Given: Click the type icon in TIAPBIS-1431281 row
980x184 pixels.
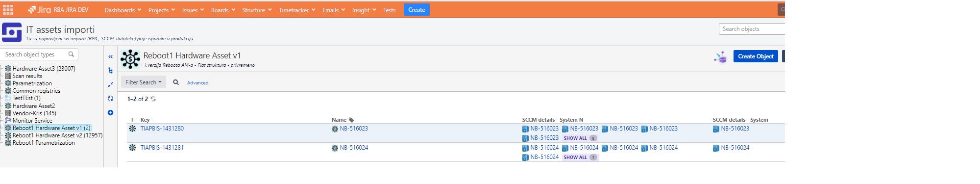Looking at the screenshot, I should (132, 148).
